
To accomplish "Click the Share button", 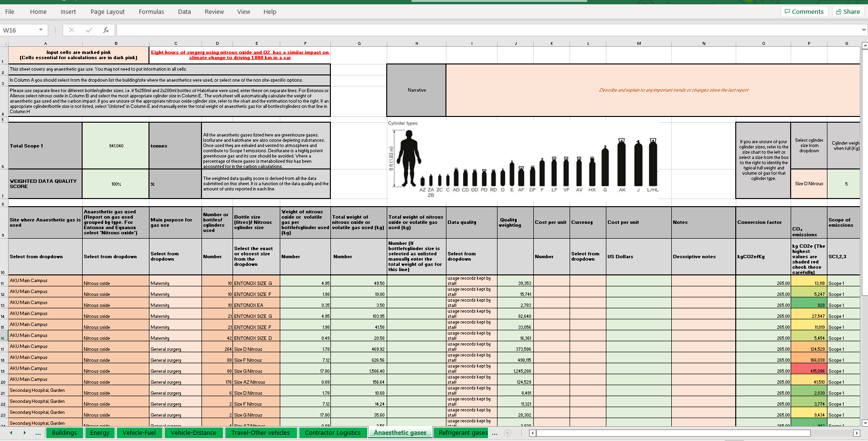I will coord(848,11).
